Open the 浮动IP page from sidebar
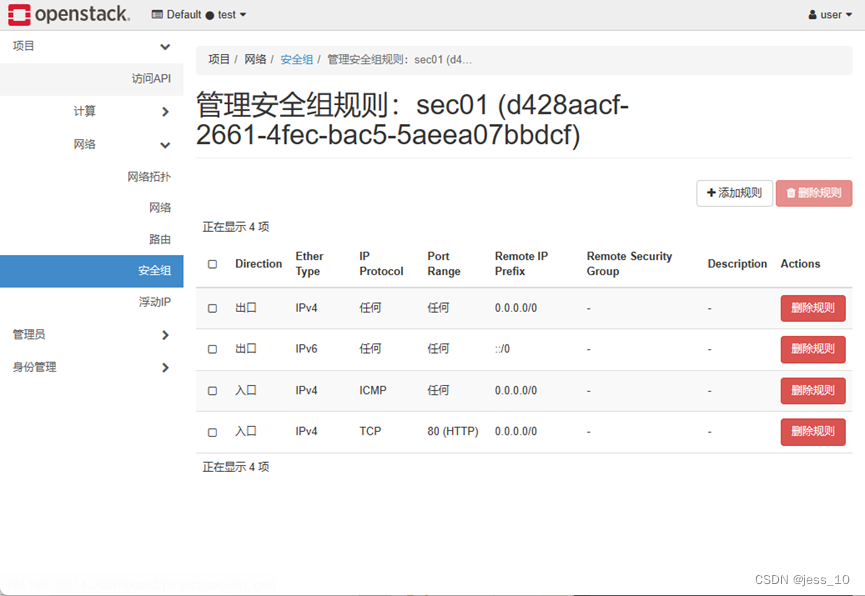Viewport: 865px width, 596px height. tap(155, 302)
